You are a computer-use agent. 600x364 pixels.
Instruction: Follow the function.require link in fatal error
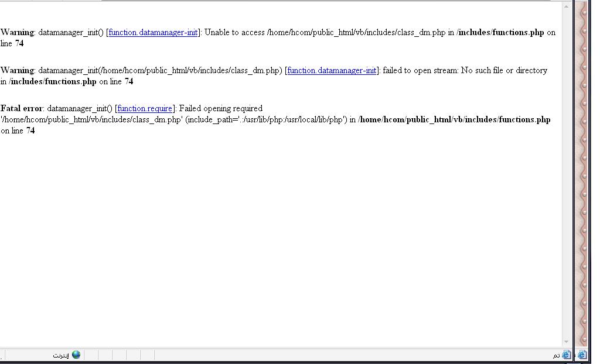click(x=145, y=109)
